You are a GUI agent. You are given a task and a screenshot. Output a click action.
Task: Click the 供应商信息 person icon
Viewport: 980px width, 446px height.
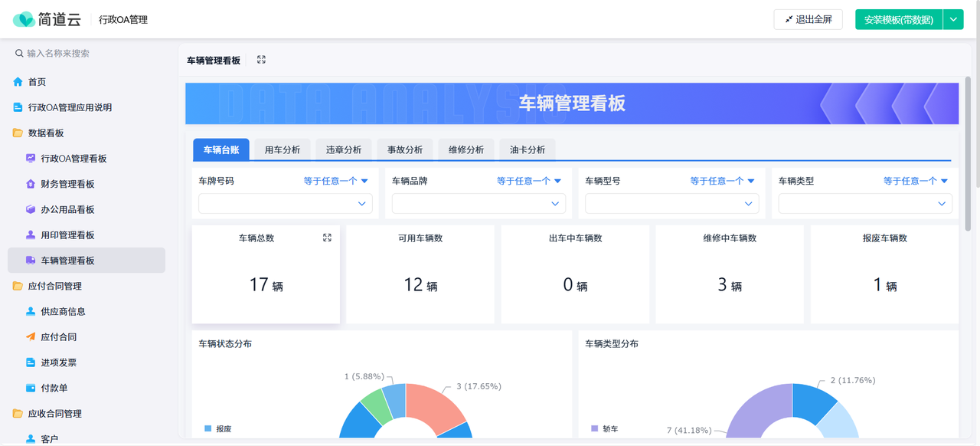click(31, 311)
